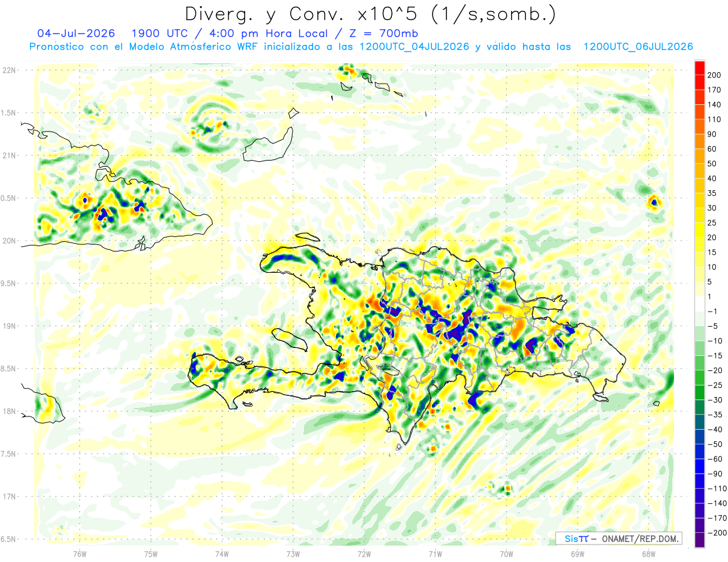Click the "74W" longitude label

click(x=222, y=554)
